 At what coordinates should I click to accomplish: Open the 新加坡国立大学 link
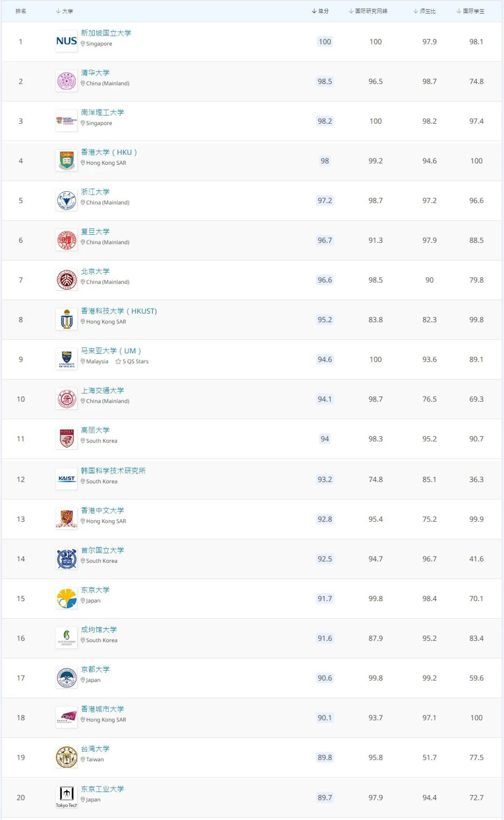pos(106,33)
